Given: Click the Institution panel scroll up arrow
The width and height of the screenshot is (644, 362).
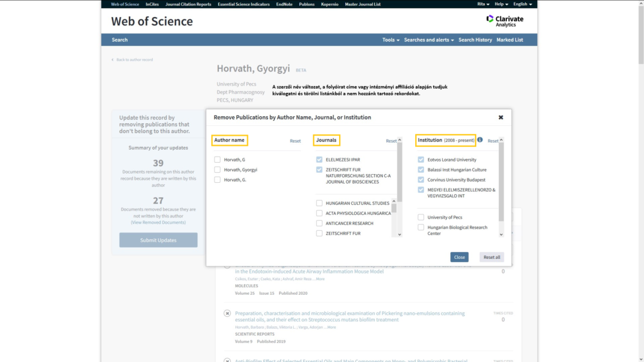Looking at the screenshot, I should coord(501,140).
